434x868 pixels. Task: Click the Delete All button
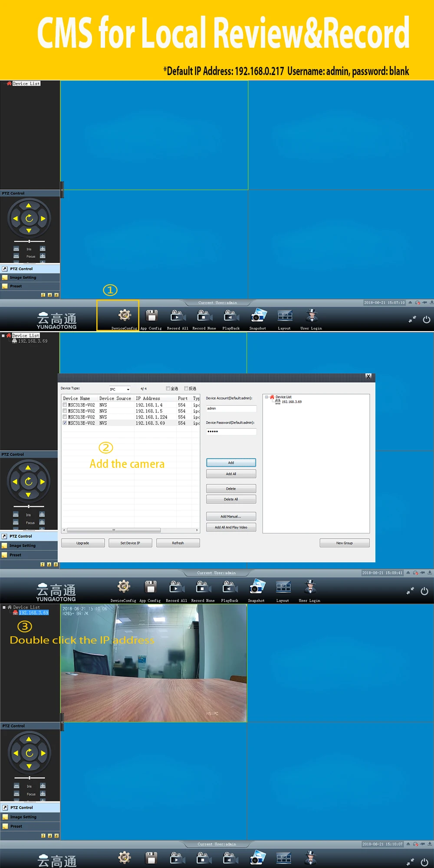[x=231, y=500]
